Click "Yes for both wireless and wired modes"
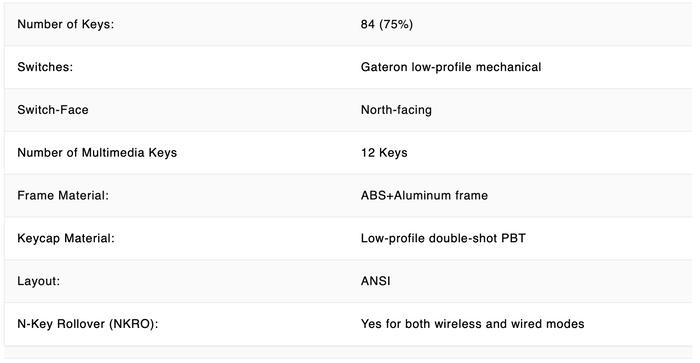 (x=472, y=324)
